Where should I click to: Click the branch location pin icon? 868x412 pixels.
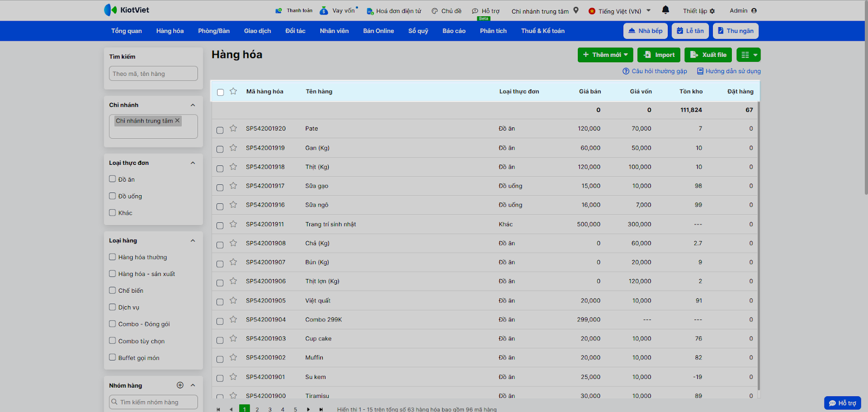coord(576,10)
